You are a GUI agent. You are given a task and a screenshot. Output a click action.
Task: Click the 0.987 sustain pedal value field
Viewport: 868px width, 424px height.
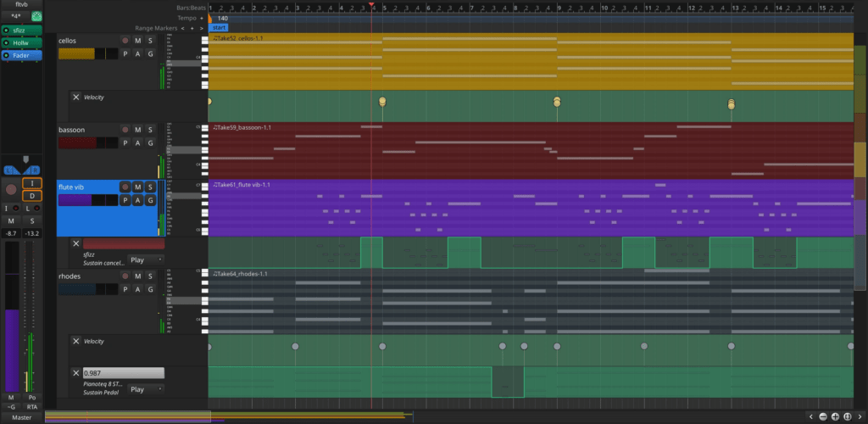(124, 372)
